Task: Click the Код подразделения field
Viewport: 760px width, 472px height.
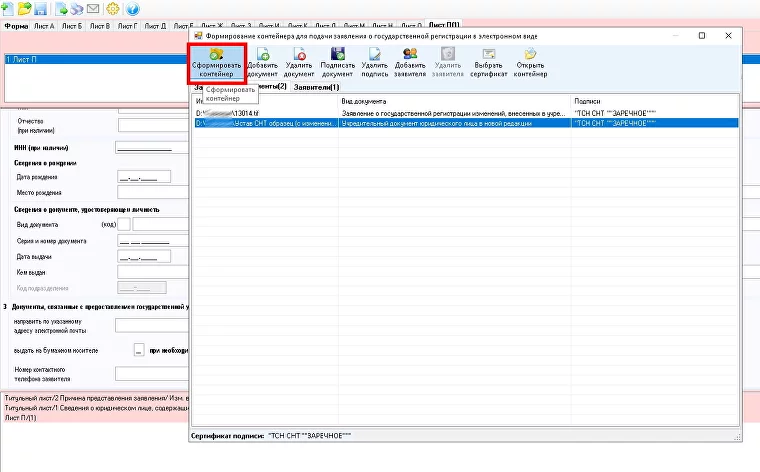Action: click(142, 288)
